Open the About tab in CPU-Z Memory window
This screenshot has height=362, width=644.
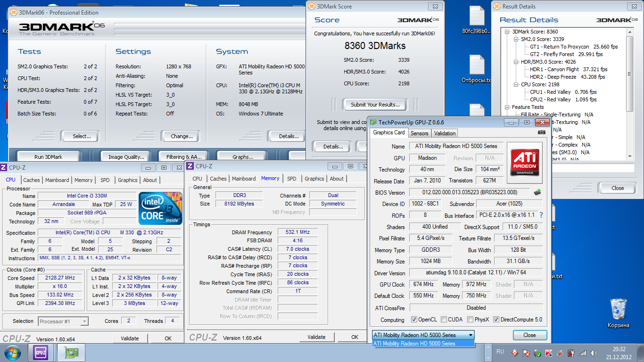337,179
